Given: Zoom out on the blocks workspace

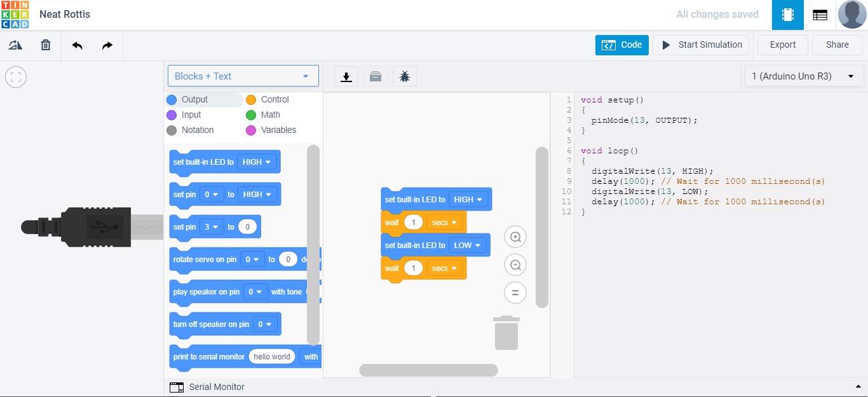Looking at the screenshot, I should tap(515, 265).
